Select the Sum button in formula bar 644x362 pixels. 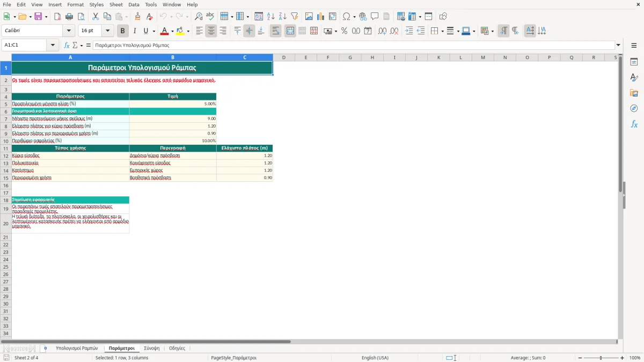[x=75, y=45]
